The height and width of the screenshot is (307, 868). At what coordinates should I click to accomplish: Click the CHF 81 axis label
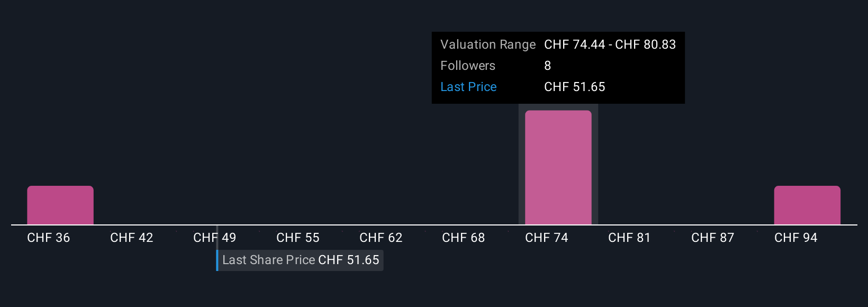[x=629, y=238]
